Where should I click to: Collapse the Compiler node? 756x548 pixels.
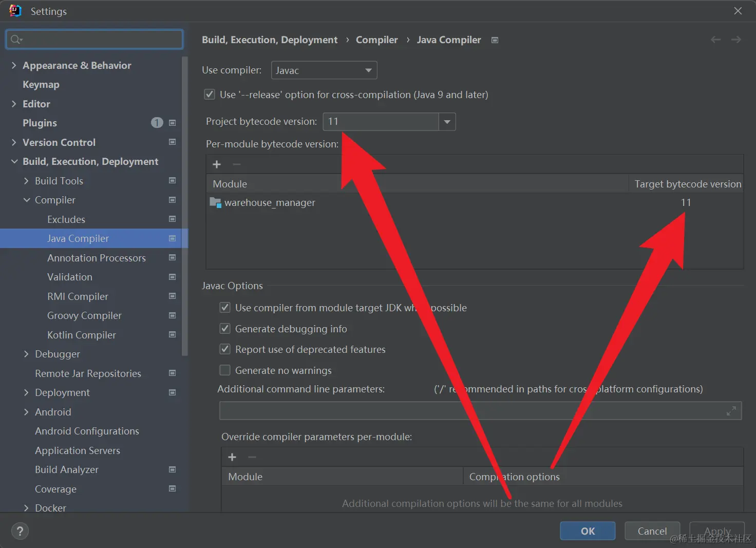click(26, 200)
